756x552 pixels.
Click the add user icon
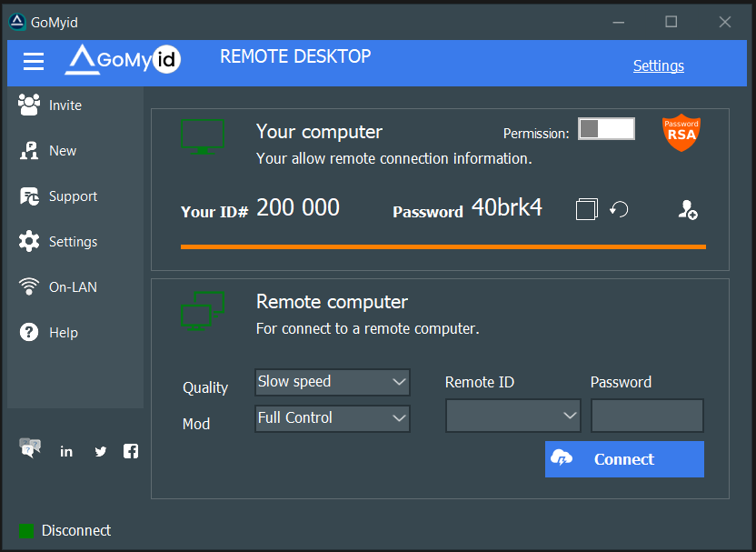coord(688,210)
